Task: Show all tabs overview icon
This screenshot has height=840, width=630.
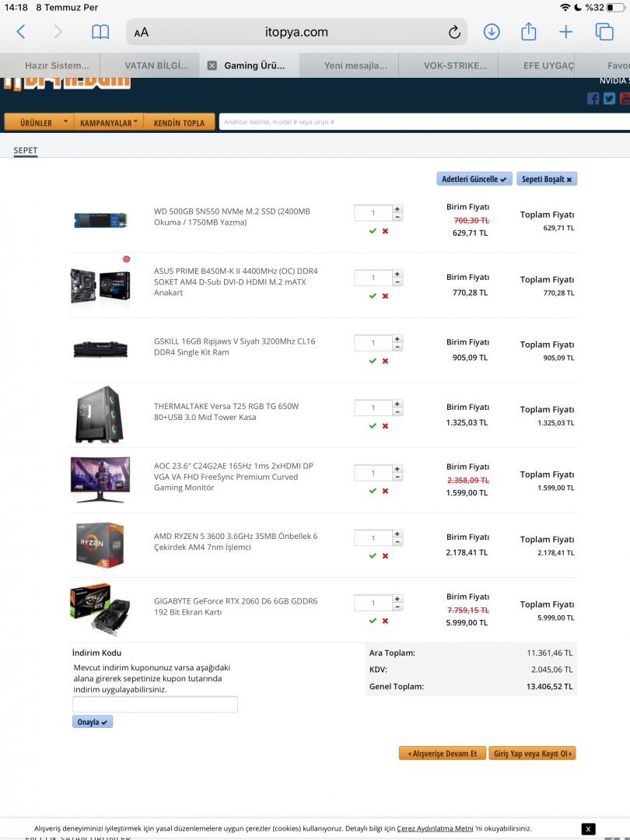Action: 604,32
